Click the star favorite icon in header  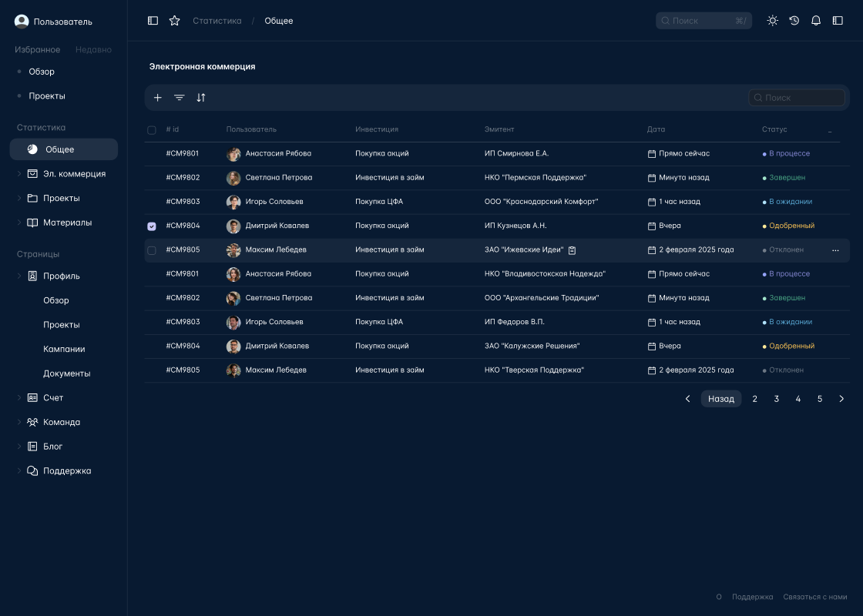coord(174,21)
